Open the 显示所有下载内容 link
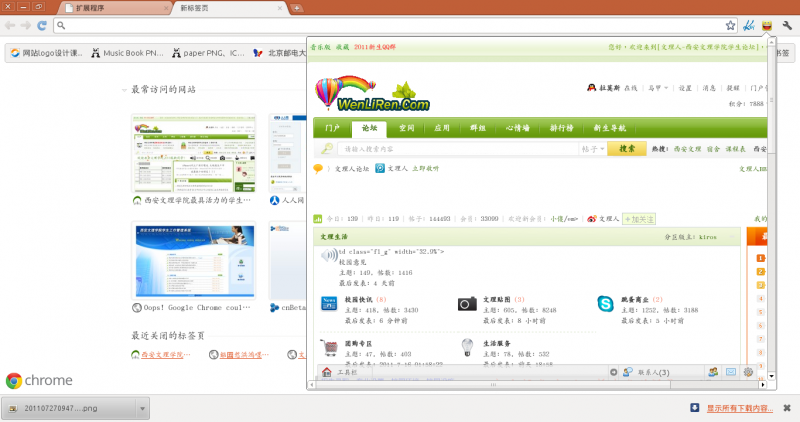Image resolution: width=800 pixels, height=422 pixels. point(739,408)
